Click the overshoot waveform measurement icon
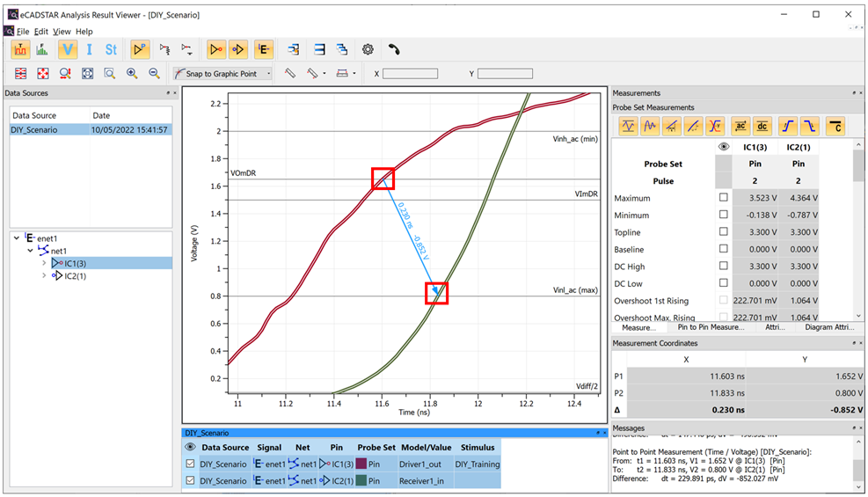The width and height of the screenshot is (868, 497). (628, 127)
